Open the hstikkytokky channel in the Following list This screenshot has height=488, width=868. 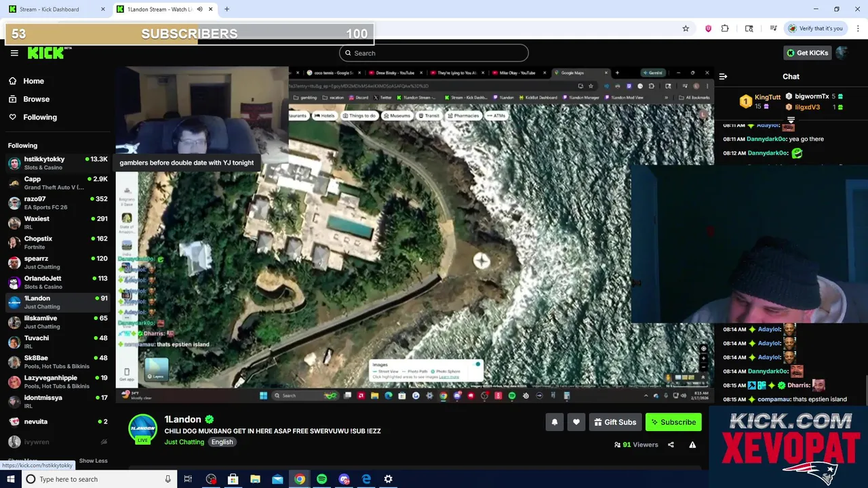coord(58,163)
